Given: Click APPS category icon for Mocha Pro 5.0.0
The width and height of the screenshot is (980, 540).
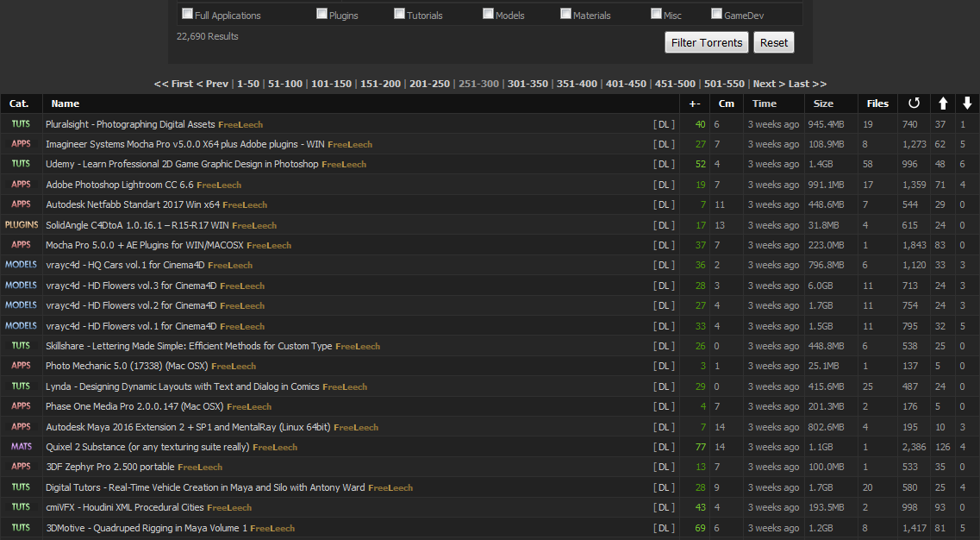Looking at the screenshot, I should coord(21,245).
